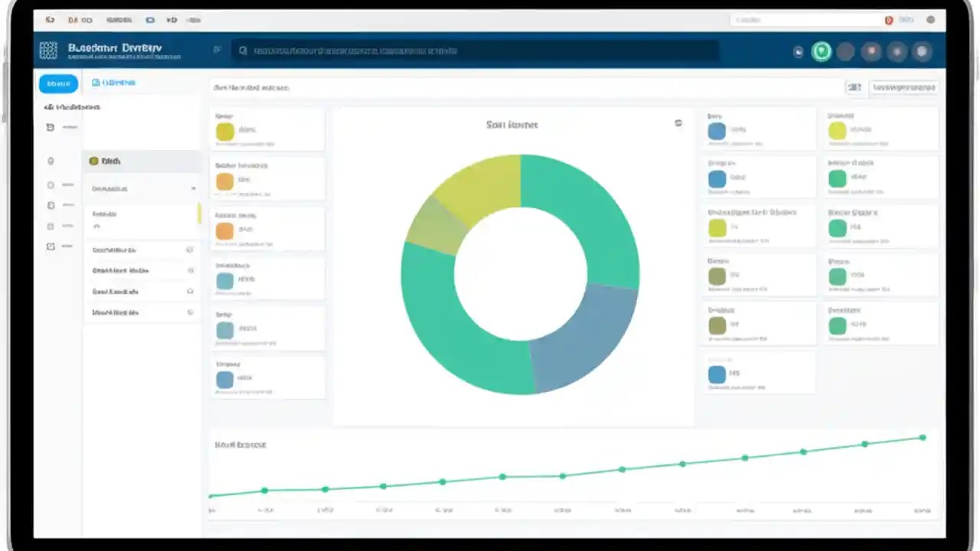This screenshot has width=980, height=551.
Task: Select the first menu item in the top system bar
Action: (51, 20)
